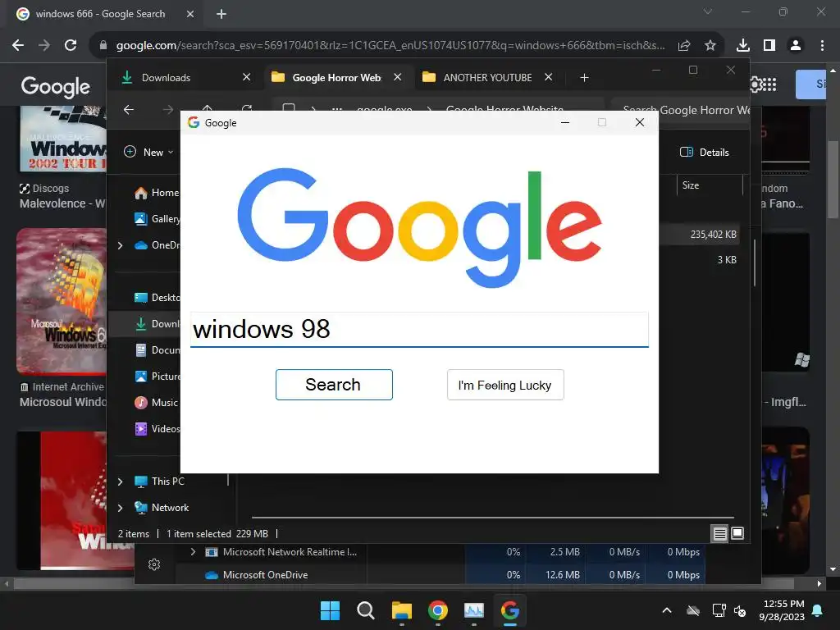Share this page from Chrome address bar
Viewport: 840px width, 630px height.
(x=684, y=46)
